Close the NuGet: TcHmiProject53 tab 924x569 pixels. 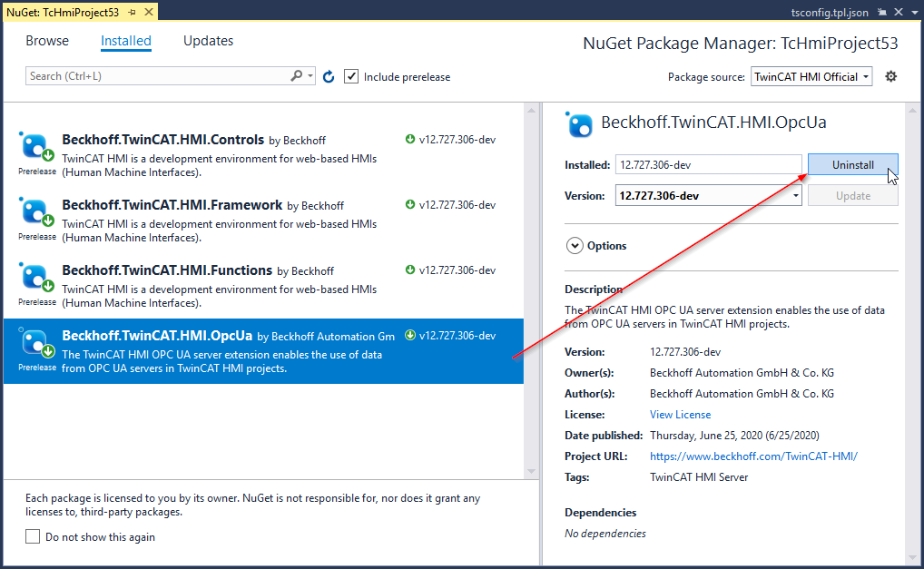(149, 12)
